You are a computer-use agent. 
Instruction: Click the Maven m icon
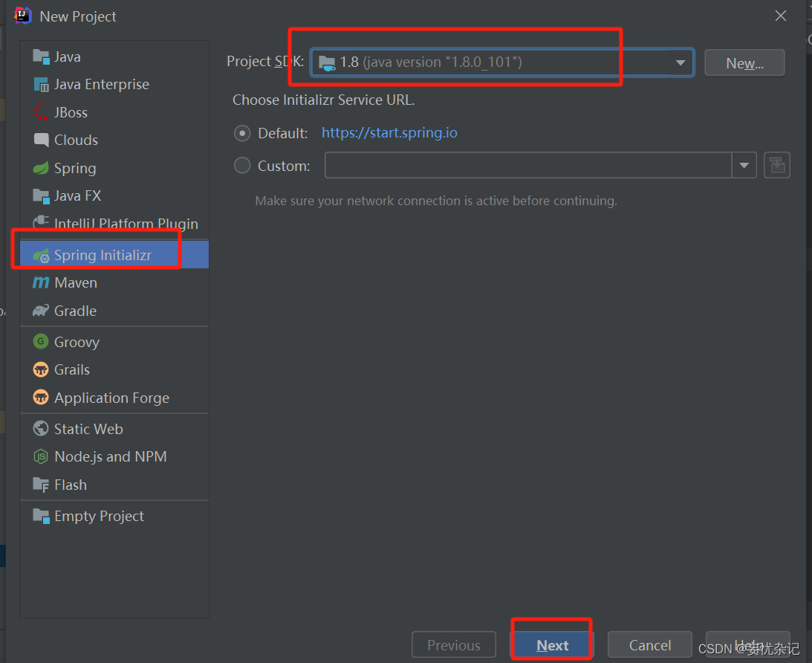click(x=41, y=282)
